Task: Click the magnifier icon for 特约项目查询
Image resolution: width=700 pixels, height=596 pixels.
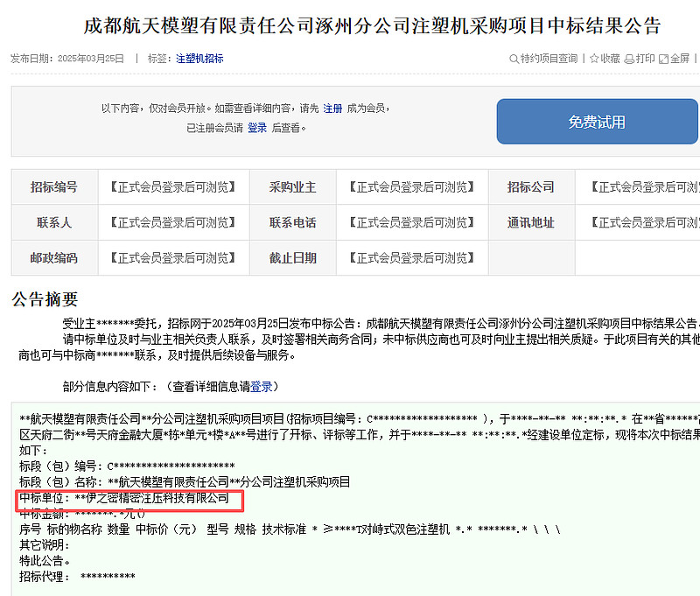Action: (514, 59)
